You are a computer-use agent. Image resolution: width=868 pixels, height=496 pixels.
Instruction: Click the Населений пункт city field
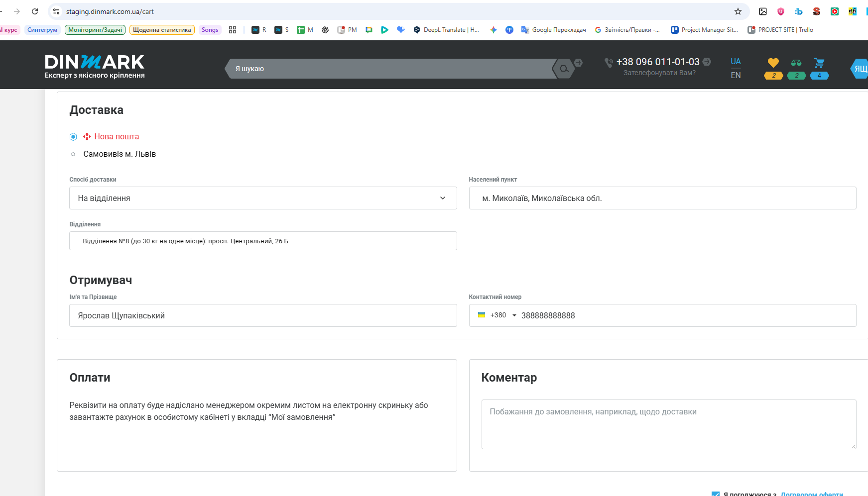(x=662, y=198)
